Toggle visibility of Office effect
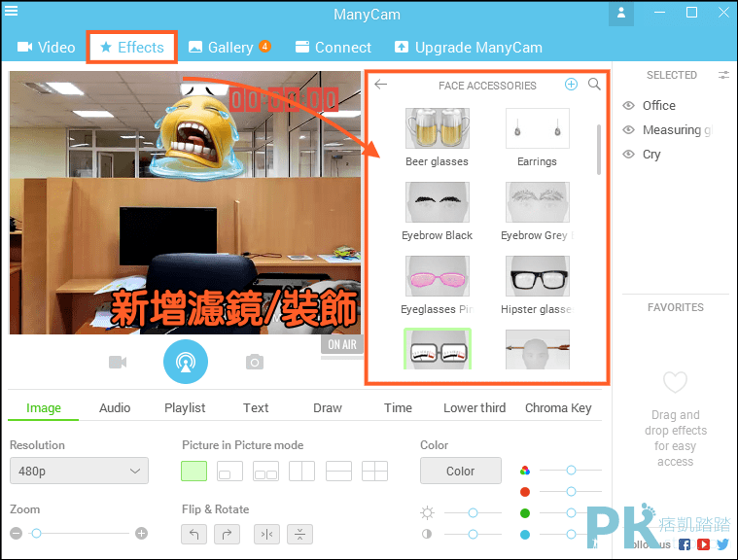The width and height of the screenshot is (738, 560). pyautogui.click(x=629, y=105)
